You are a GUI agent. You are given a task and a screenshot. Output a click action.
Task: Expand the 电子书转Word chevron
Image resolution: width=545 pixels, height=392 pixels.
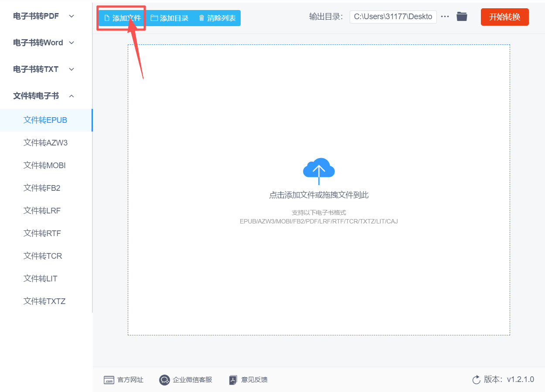[x=72, y=43]
